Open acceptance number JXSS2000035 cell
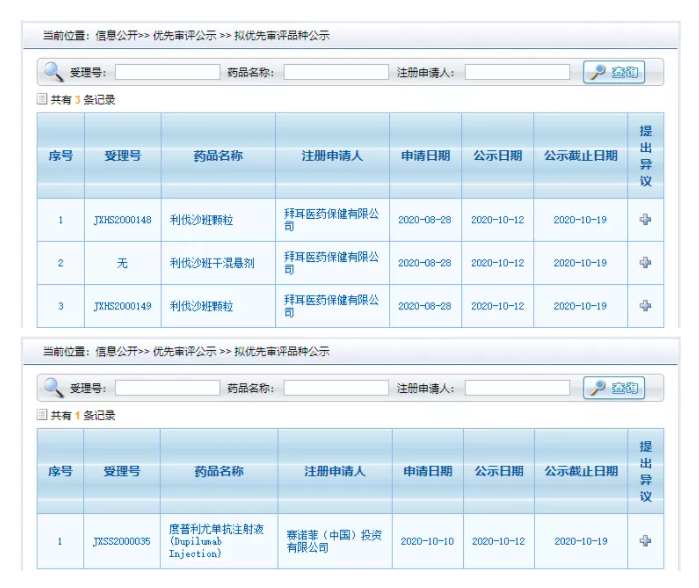This screenshot has width=699, height=588. pyautogui.click(x=122, y=541)
